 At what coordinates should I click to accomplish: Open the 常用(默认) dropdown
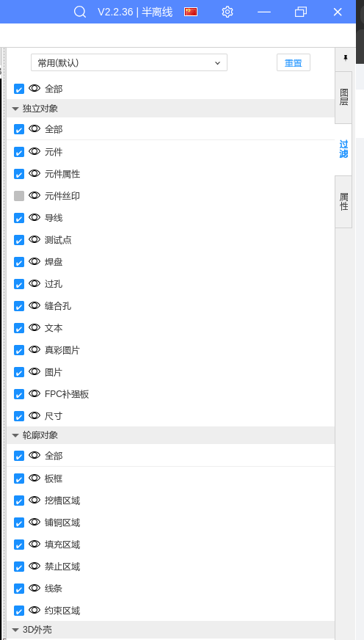(x=129, y=63)
